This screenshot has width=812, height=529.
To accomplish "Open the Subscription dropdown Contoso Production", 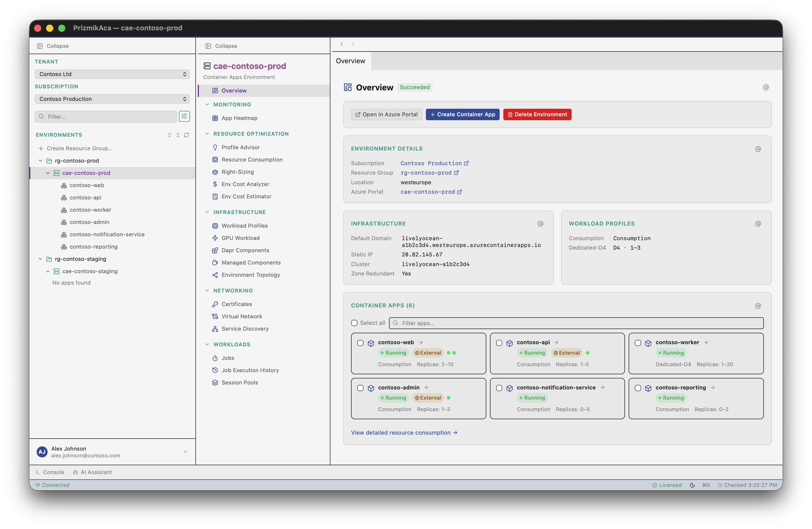I will [x=112, y=99].
